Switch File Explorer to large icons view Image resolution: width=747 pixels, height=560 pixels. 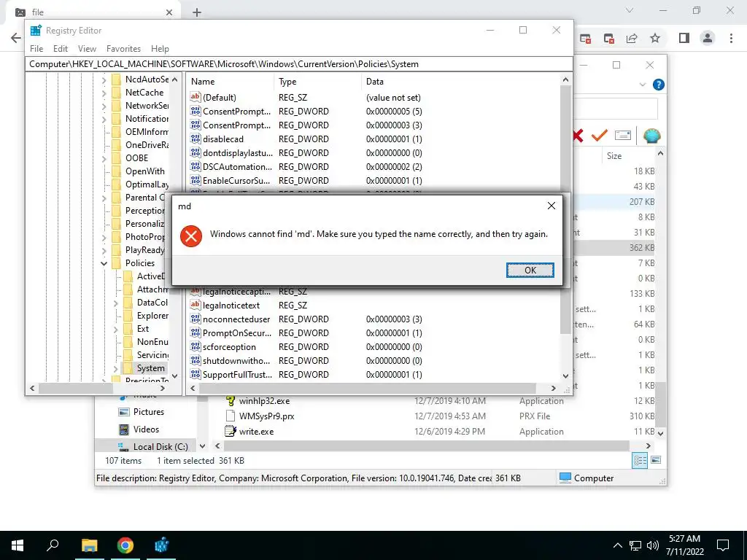tap(656, 460)
